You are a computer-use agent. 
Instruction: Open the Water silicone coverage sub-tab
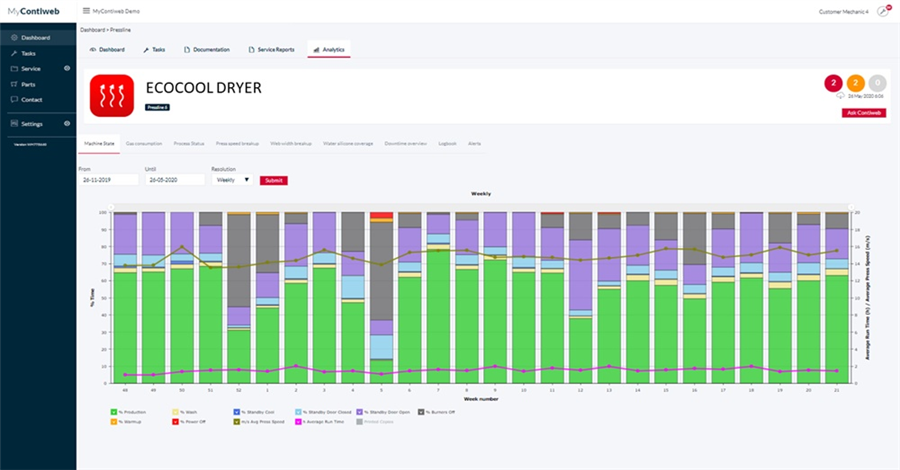click(x=348, y=143)
